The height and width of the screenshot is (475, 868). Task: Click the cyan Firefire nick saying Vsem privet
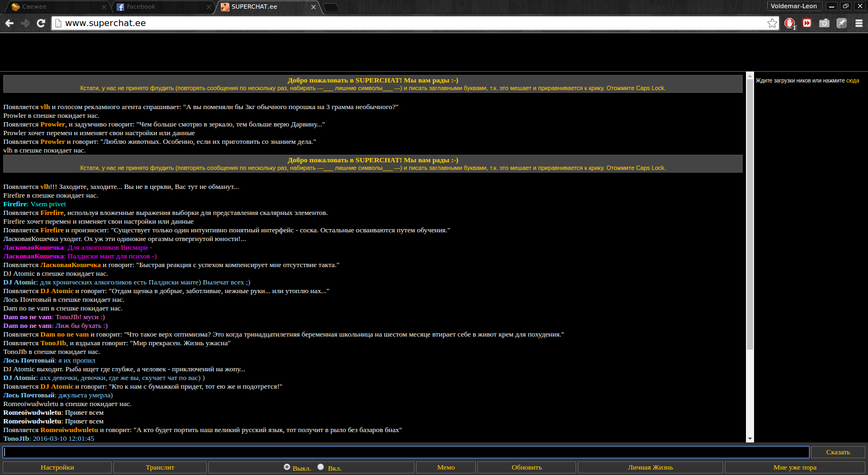15,204
